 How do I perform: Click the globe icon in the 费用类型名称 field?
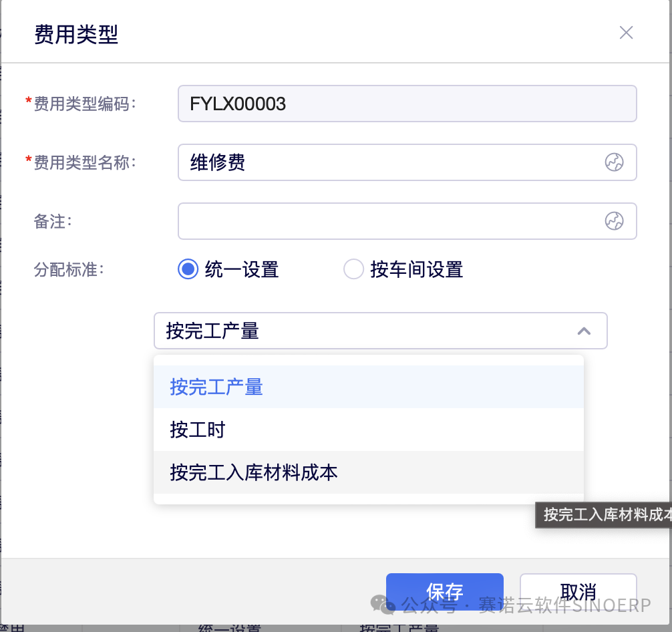[x=614, y=162]
